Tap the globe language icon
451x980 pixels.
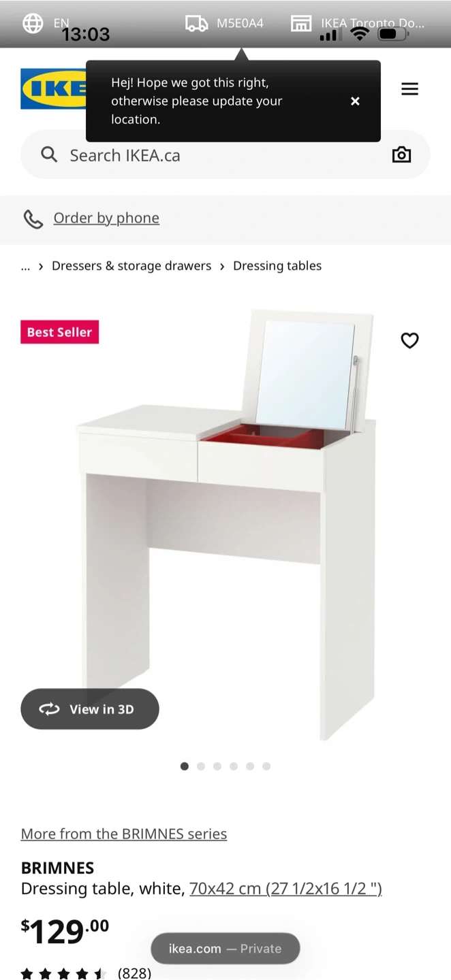click(x=33, y=23)
